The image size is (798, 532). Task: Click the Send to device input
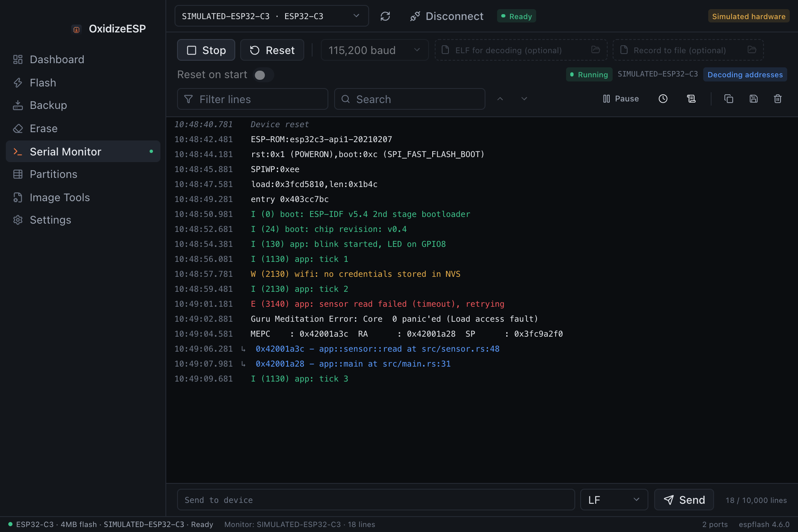click(x=376, y=500)
